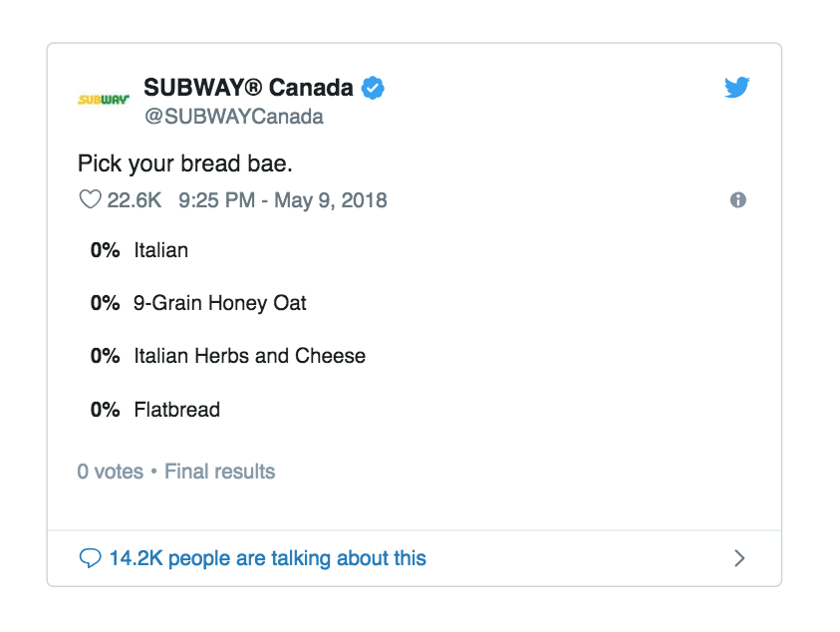Select the Flatbread poll option
The image size is (840, 632).
click(x=176, y=410)
